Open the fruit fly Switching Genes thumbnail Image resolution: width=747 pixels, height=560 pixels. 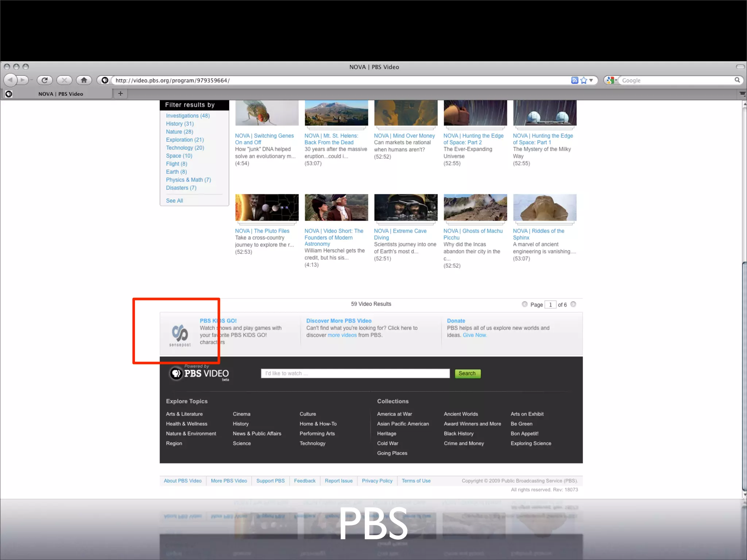(267, 113)
